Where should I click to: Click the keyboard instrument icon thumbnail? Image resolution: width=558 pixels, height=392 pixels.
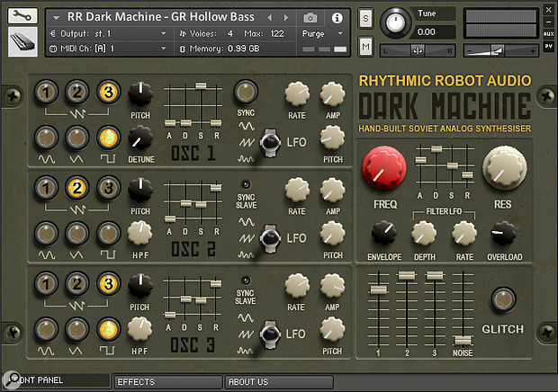pos(22,41)
